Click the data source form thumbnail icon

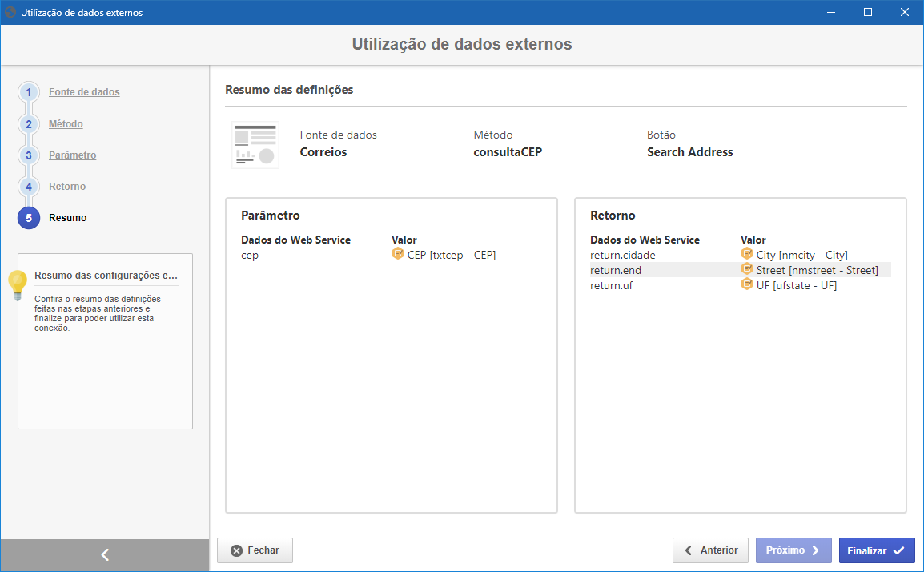click(x=255, y=145)
